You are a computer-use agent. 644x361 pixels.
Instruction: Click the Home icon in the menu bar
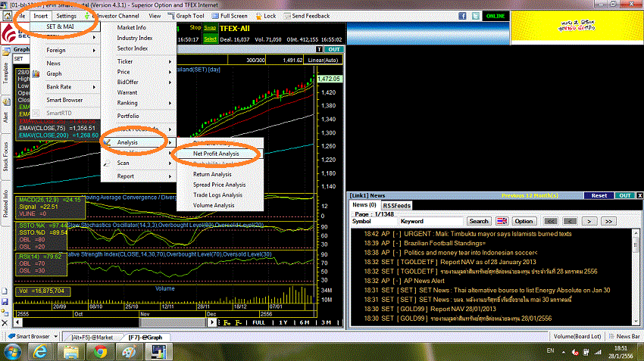[x=7, y=16]
